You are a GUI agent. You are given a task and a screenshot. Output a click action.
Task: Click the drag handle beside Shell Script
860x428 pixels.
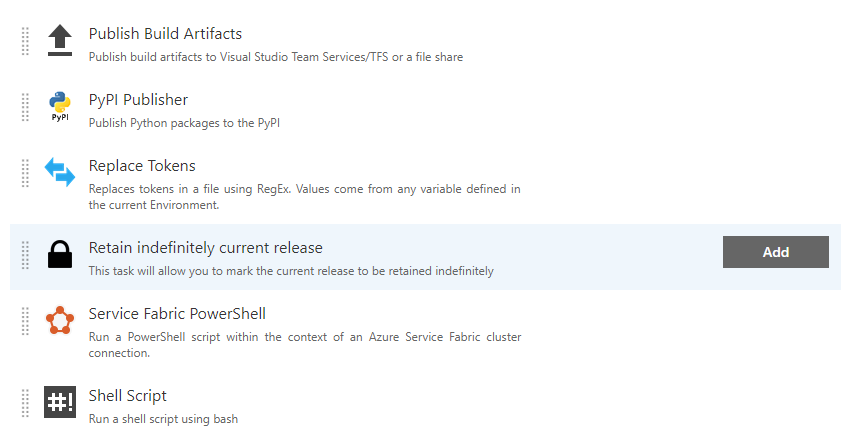[25, 403]
